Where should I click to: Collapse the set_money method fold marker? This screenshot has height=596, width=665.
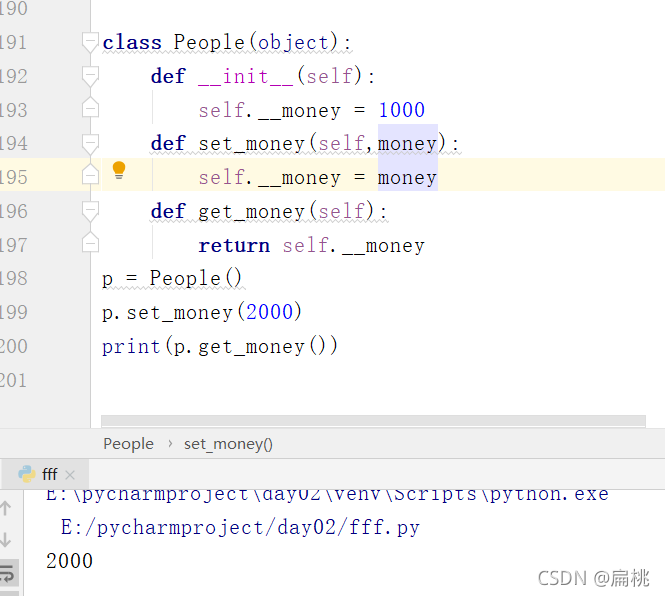(90, 144)
